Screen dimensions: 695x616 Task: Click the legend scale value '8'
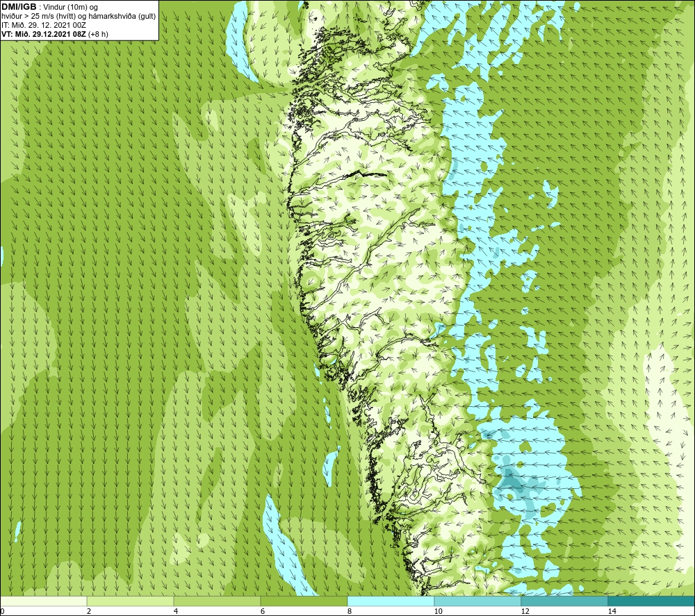350,611
